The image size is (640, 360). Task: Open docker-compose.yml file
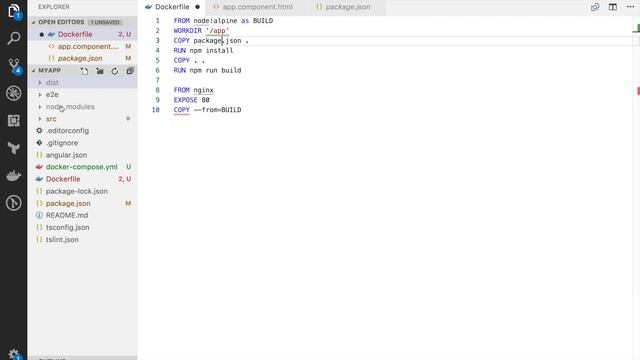coord(83,167)
